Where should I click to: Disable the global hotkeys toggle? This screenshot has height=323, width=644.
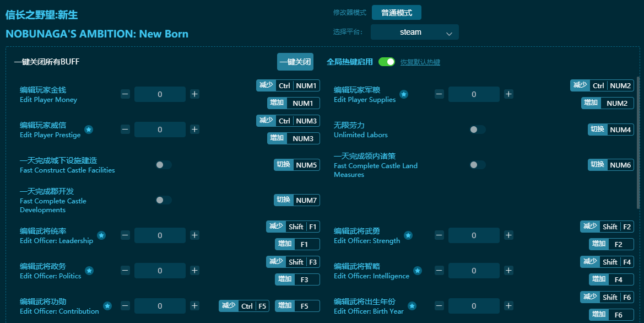pyautogui.click(x=387, y=62)
